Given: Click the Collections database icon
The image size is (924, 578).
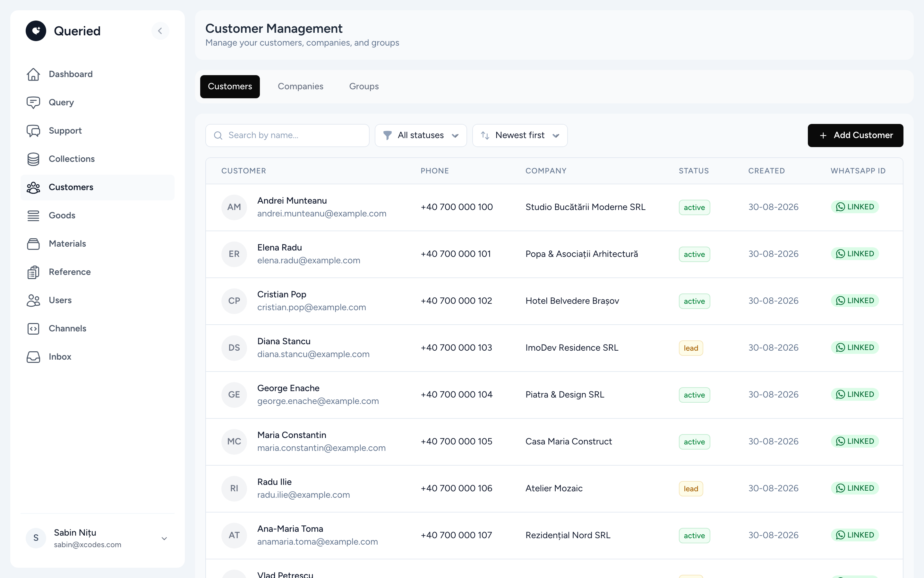Looking at the screenshot, I should pos(33,159).
